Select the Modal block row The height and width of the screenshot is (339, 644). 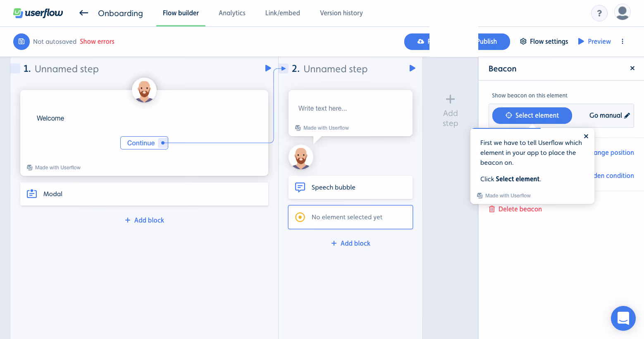[x=144, y=194]
